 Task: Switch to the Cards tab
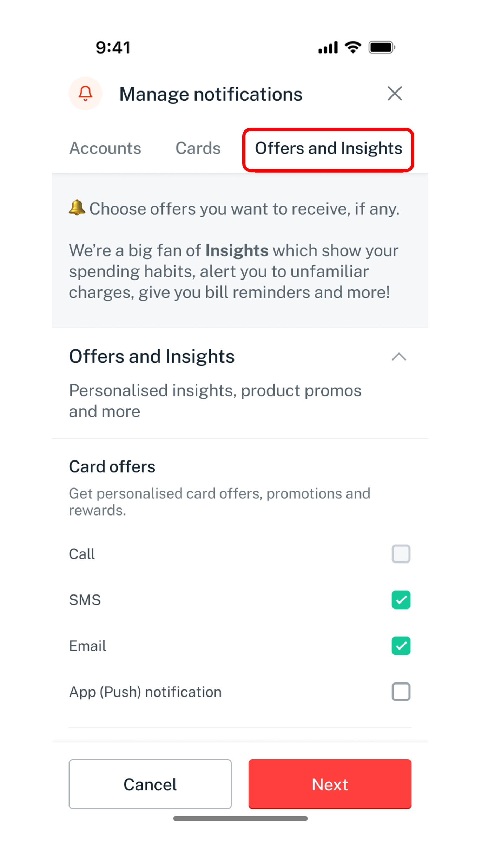[x=198, y=148]
